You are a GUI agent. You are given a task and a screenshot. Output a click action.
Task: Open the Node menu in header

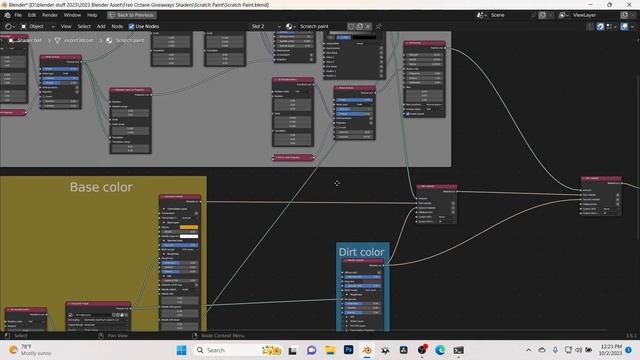click(117, 27)
